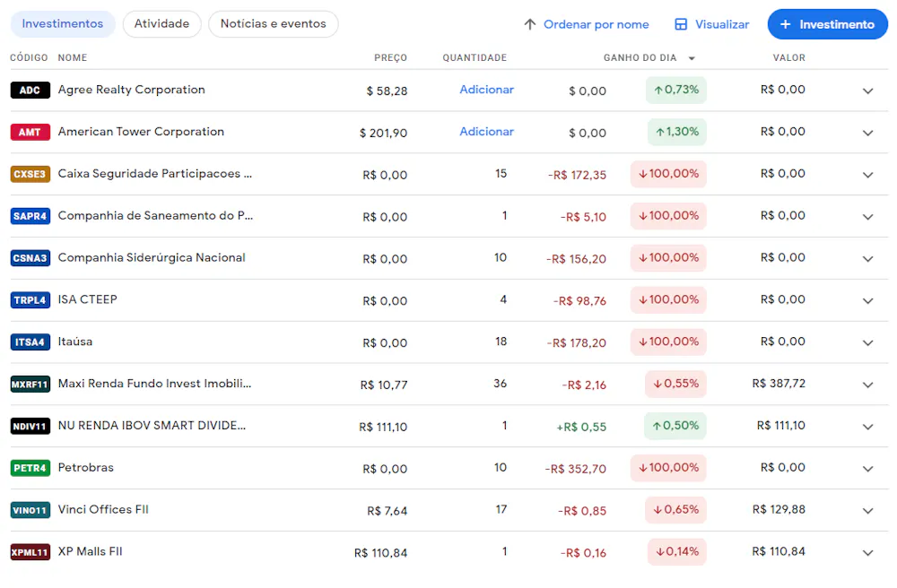Toggle XP Malls FII gain percentage chip
This screenshot has width=897, height=588.
(675, 551)
